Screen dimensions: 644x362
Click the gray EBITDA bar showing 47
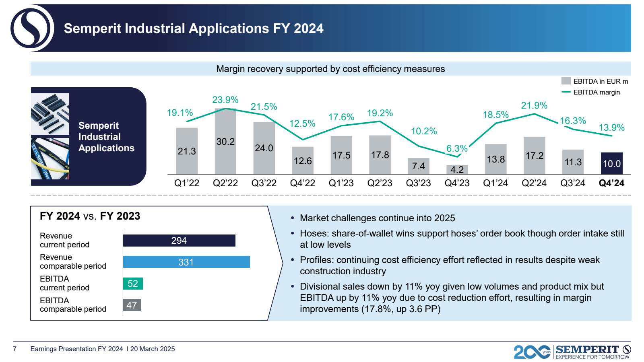click(132, 305)
